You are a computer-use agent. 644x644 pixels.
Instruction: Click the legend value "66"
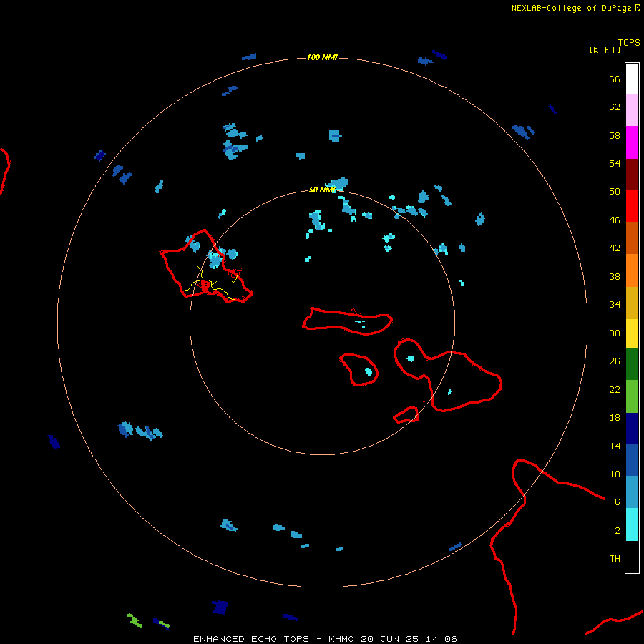coord(615,79)
